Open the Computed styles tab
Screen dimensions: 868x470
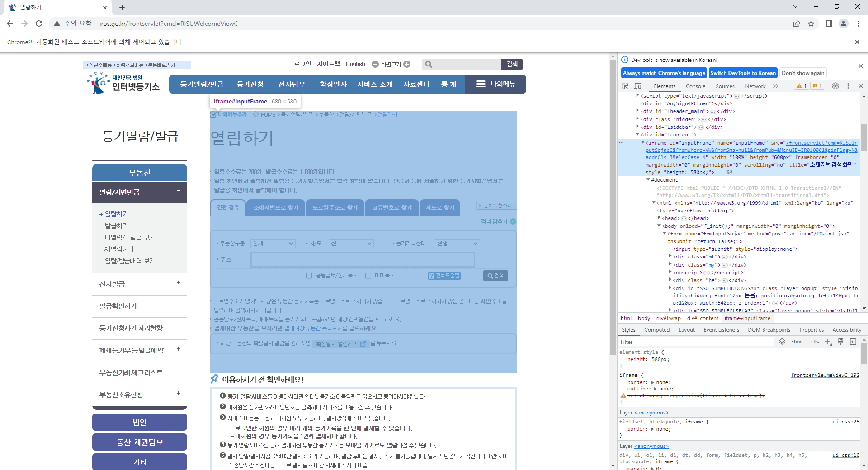(657, 330)
